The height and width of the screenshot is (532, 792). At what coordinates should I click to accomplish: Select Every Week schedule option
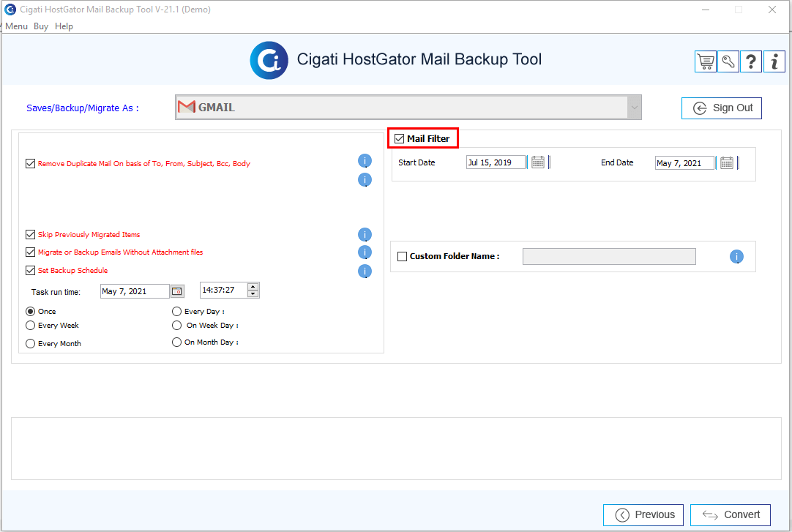point(30,326)
